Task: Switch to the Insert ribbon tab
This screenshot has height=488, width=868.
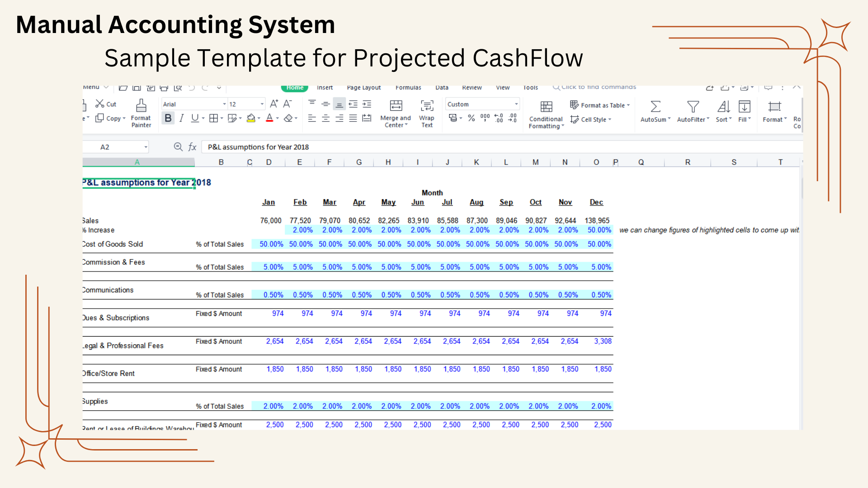Action: tap(325, 87)
